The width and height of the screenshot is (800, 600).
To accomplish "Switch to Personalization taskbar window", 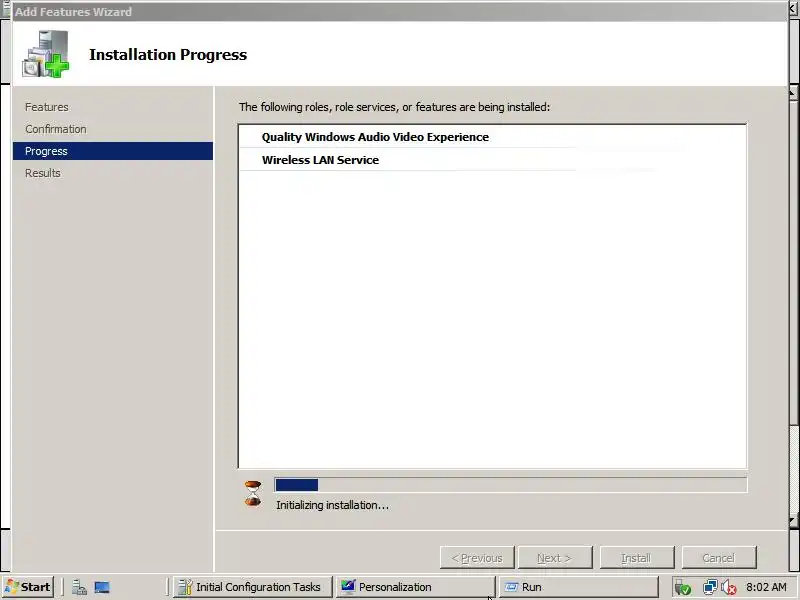I will (x=415, y=587).
